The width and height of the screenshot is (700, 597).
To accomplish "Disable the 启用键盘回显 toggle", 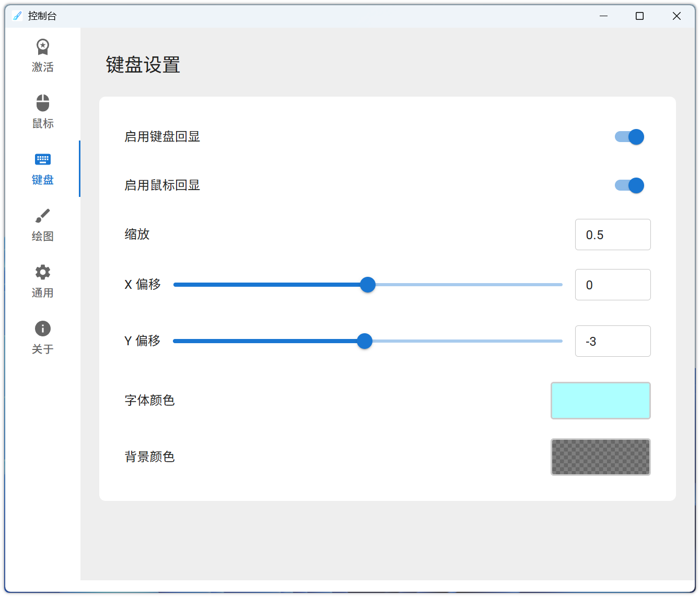I will point(629,137).
